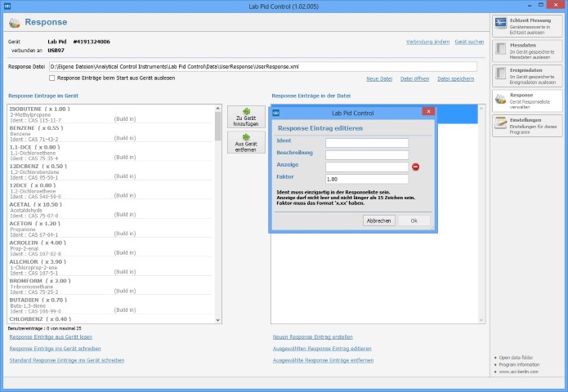The height and width of the screenshot is (392, 568).
Task: Confirm the dialog with Ok
Action: [414, 220]
